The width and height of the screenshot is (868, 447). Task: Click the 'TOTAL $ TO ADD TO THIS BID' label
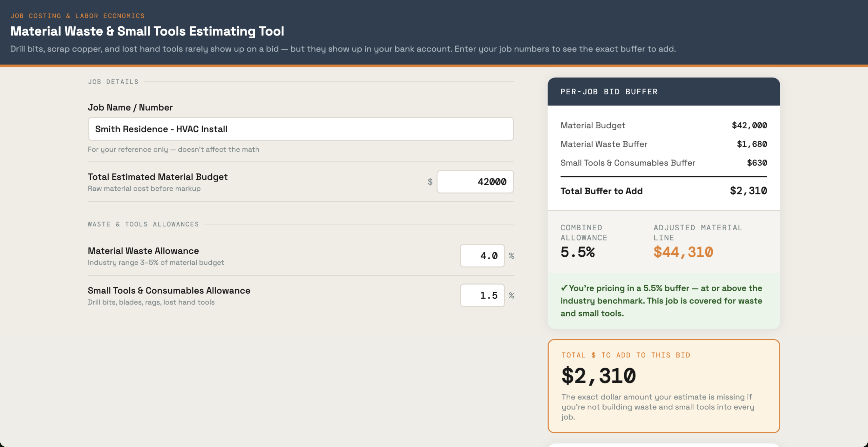(626, 355)
